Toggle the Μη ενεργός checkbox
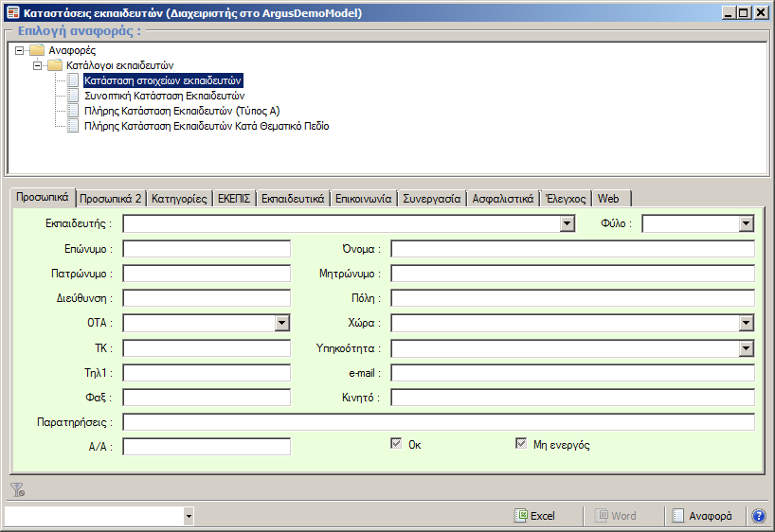This screenshot has height=532, width=775. [520, 443]
